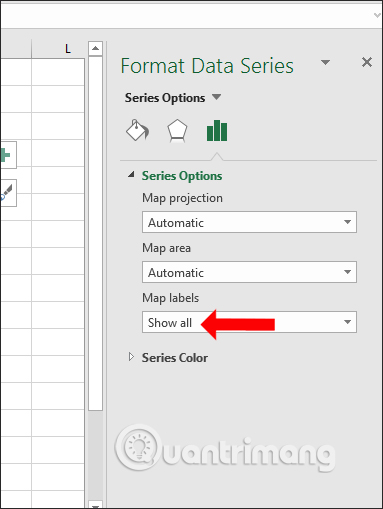
Task: Select column L header
Action: [58, 49]
